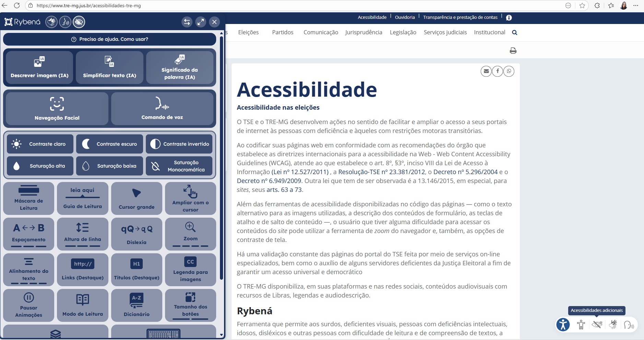
Task: Click the site search magnifier icon
Action: click(514, 33)
